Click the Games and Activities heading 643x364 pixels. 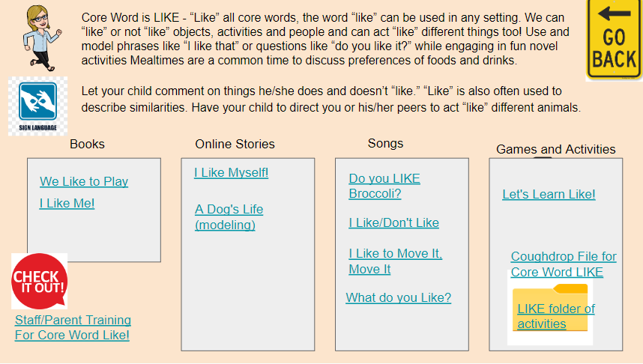coord(555,149)
